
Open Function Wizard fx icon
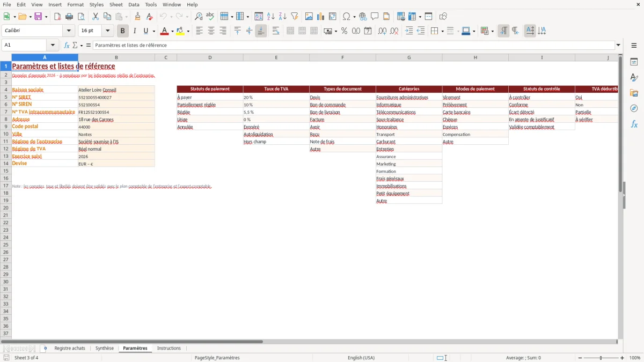67,45
